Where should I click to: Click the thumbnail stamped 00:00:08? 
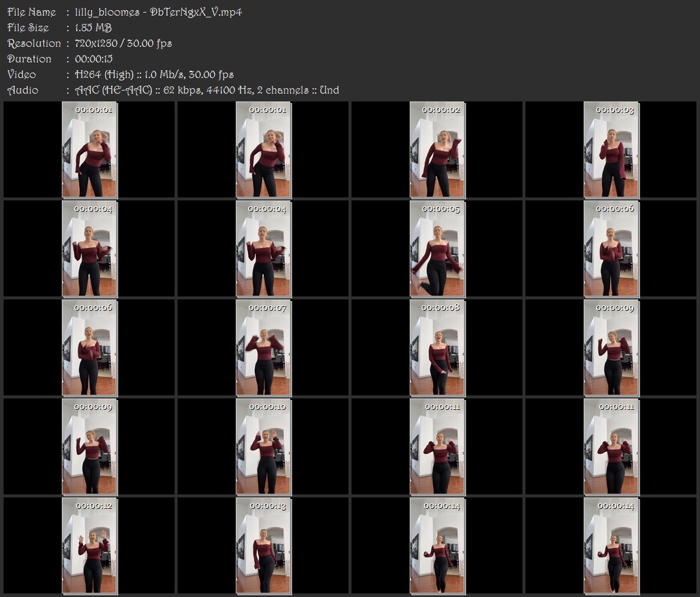[437, 348]
